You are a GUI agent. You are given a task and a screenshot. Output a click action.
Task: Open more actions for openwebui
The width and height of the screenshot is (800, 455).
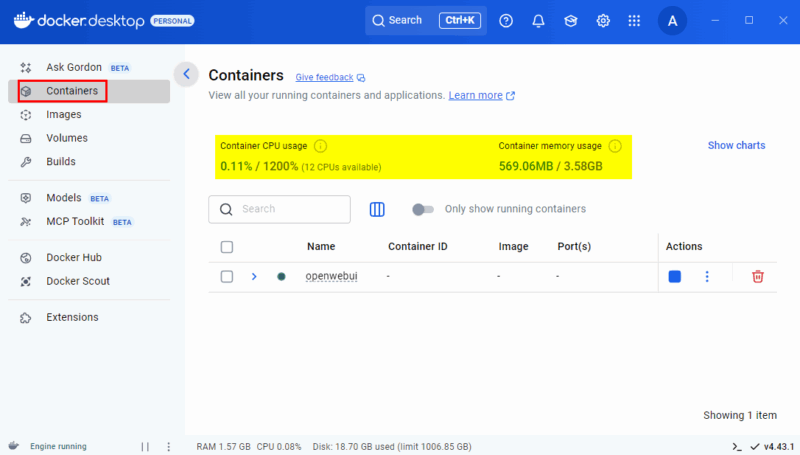pos(707,276)
